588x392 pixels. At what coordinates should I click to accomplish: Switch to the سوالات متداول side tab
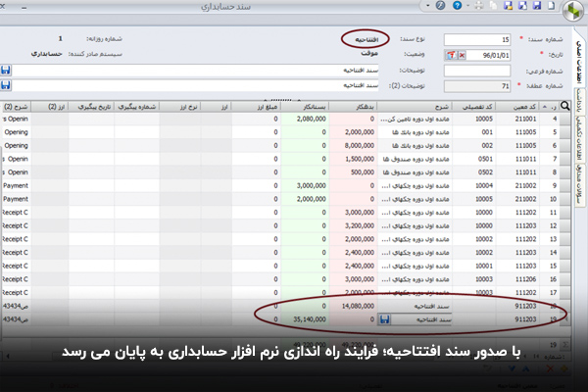coord(580,184)
